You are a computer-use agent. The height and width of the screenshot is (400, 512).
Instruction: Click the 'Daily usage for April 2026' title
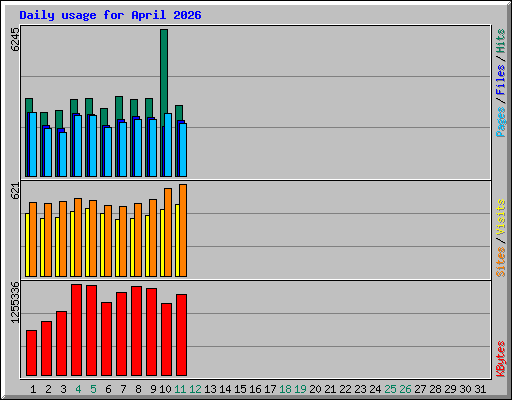[110, 15]
